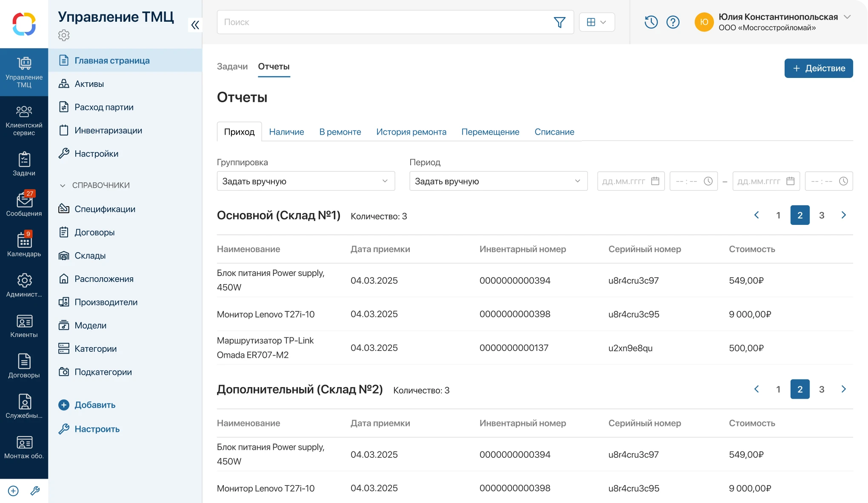Open the Монтаж оборудования section
The width and height of the screenshot is (868, 503).
tap(24, 446)
